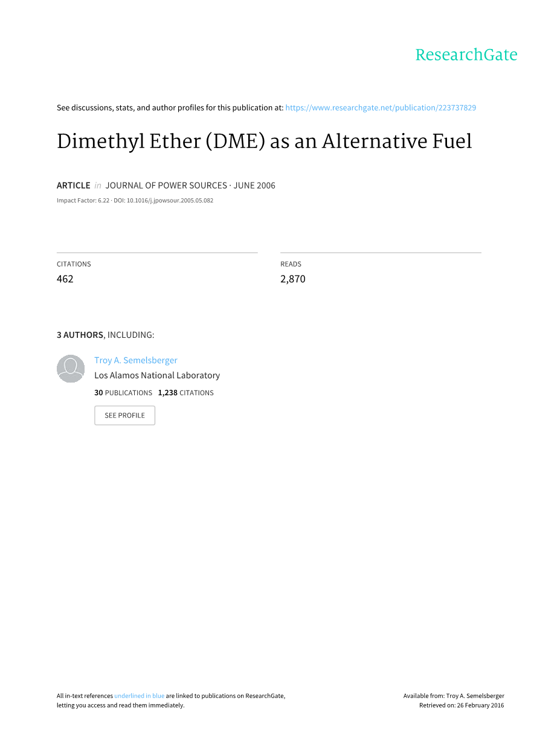The image size is (560, 747).
Task: Click the "Available from" footer line
Action: click(454, 696)
